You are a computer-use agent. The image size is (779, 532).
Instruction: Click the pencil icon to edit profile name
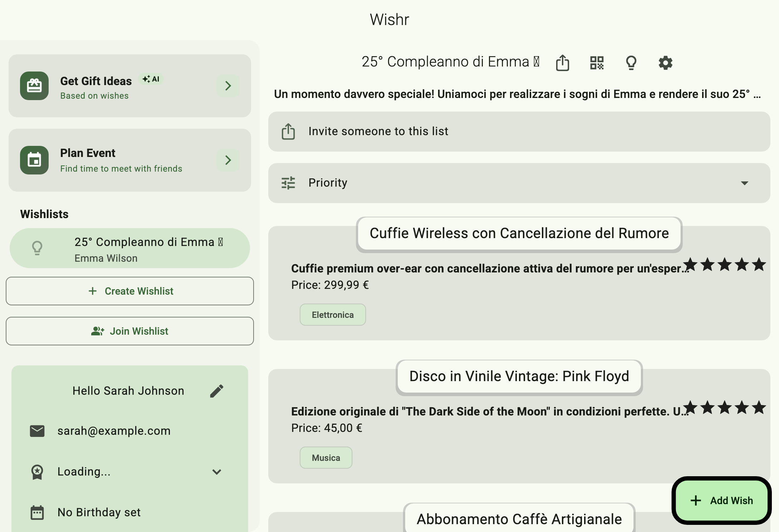217,391
